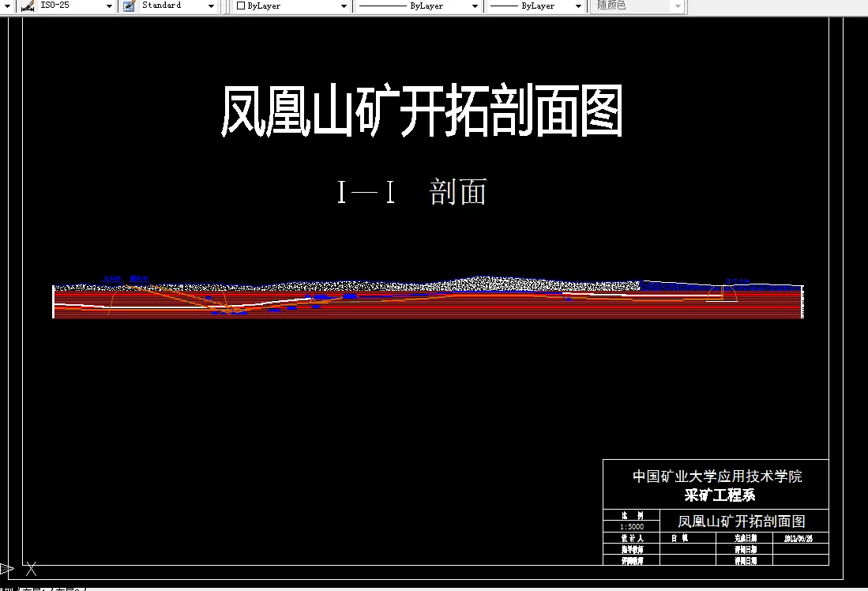Open the ISO-25 dimension style dropdown
Image resolution: width=868 pixels, height=591 pixels.
click(x=110, y=6)
